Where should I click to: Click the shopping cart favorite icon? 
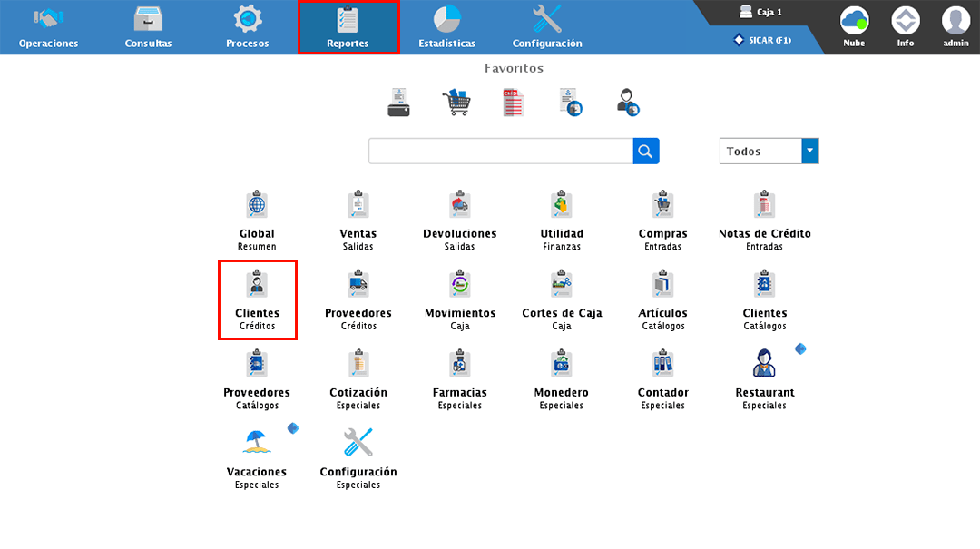(x=456, y=103)
